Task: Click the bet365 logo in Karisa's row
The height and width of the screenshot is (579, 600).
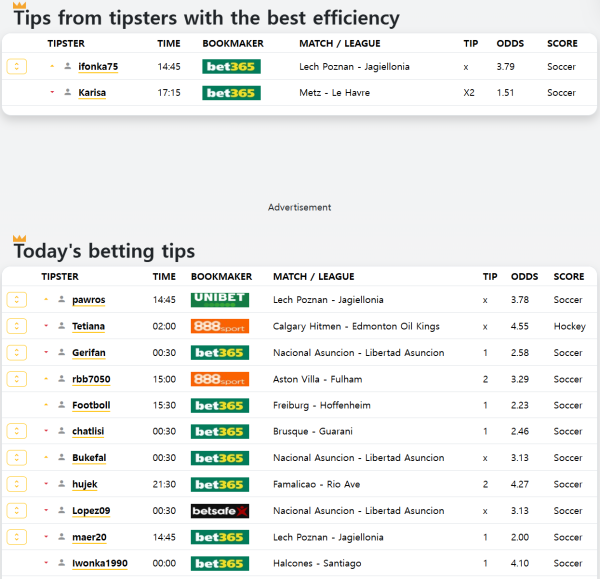Action: pyautogui.click(x=231, y=93)
